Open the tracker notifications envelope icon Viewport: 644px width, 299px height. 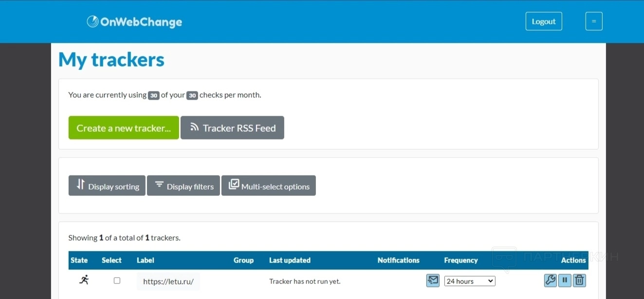(432, 281)
